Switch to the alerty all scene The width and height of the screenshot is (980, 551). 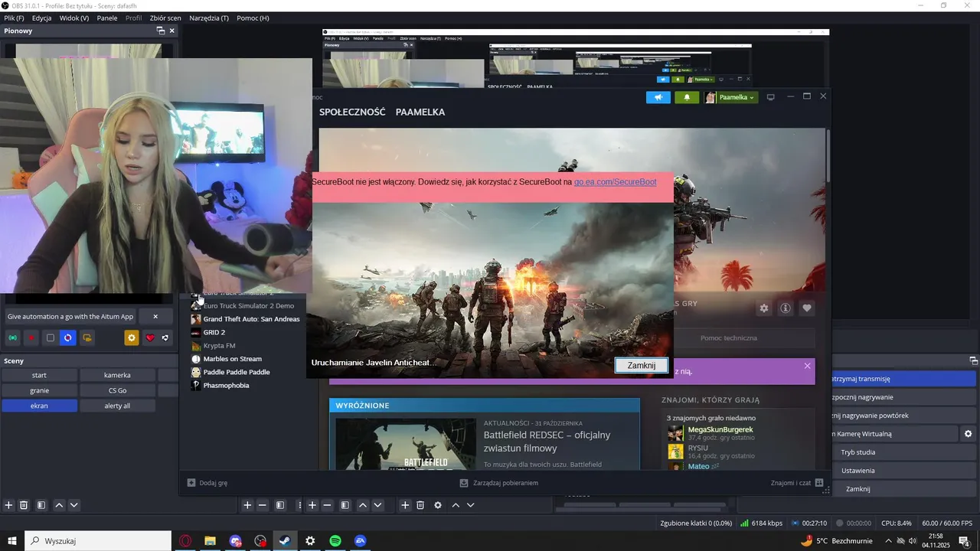pyautogui.click(x=117, y=406)
